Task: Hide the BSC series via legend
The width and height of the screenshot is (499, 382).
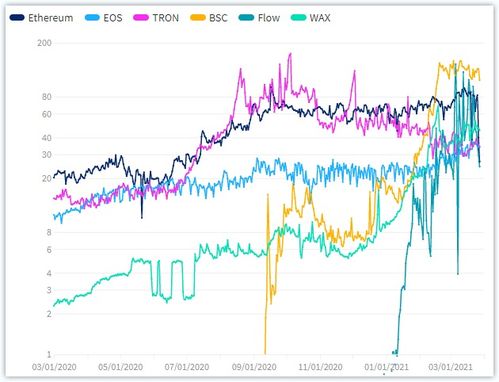Action: coord(209,18)
